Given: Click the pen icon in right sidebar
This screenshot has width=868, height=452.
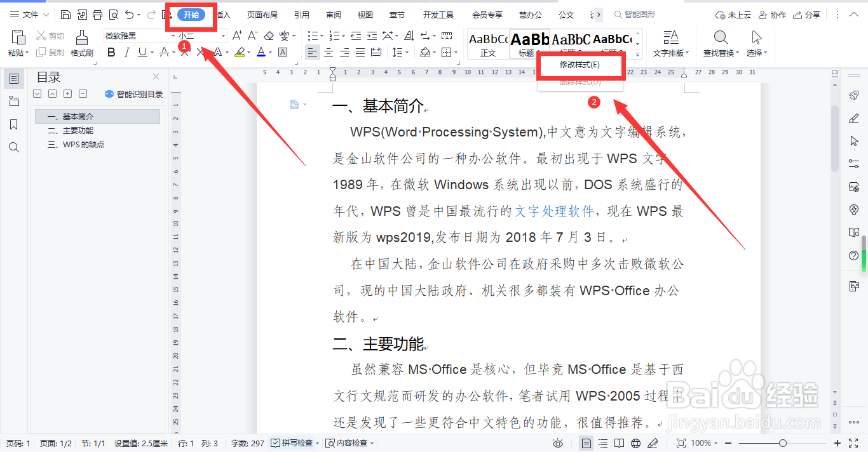Looking at the screenshot, I should click(x=854, y=118).
